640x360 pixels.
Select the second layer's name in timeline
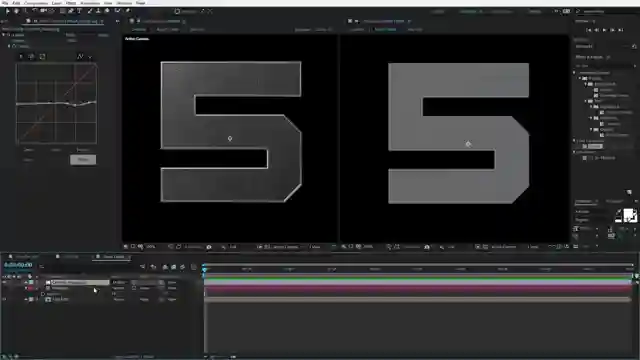coord(60,288)
